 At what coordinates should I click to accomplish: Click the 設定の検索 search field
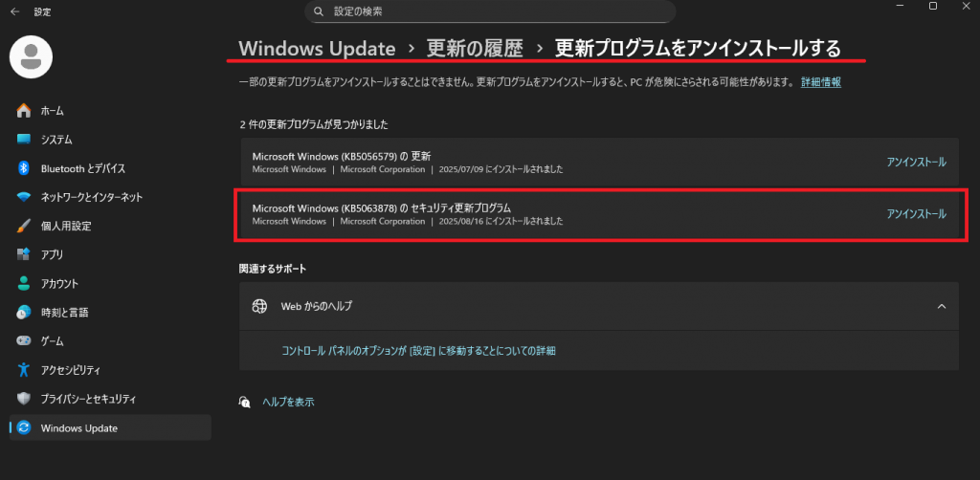point(490,11)
